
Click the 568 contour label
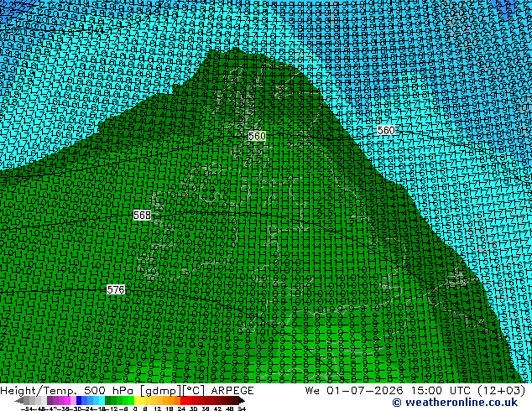coord(142,215)
